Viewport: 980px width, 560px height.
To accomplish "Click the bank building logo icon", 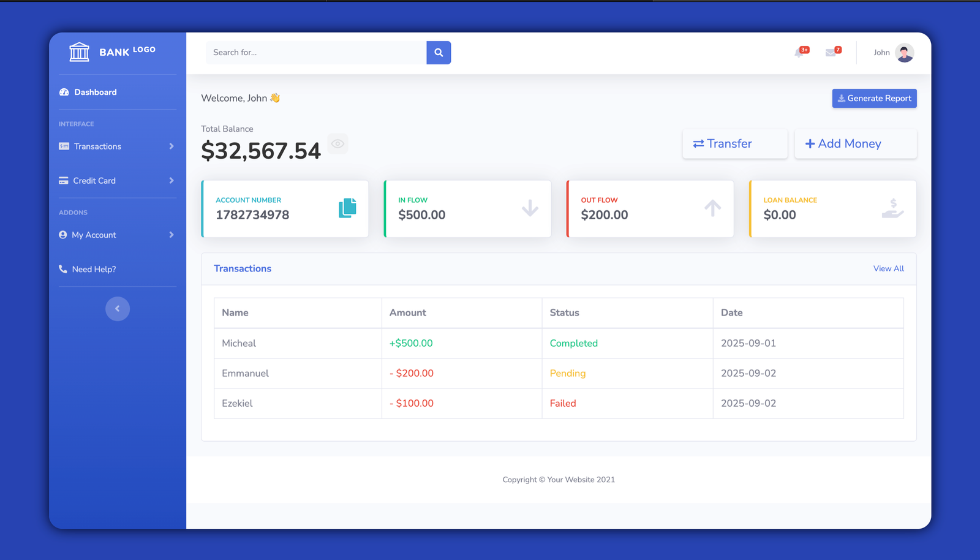I will tap(79, 52).
